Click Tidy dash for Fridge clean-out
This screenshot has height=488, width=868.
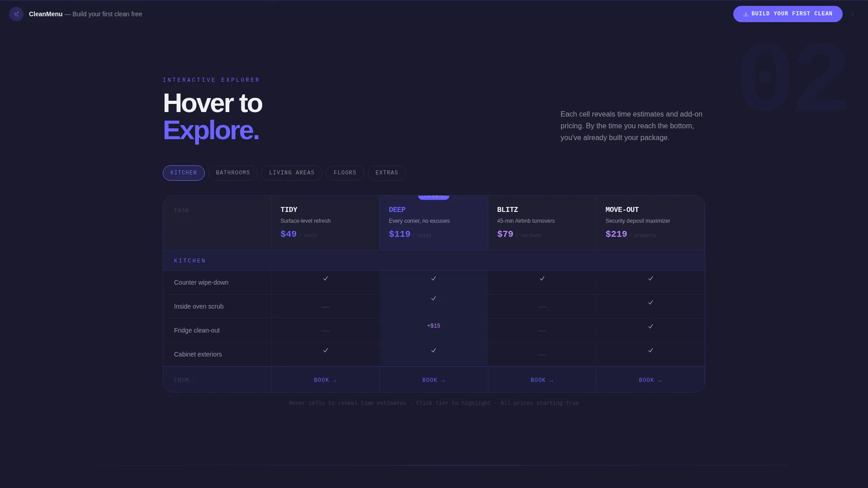[325, 331]
